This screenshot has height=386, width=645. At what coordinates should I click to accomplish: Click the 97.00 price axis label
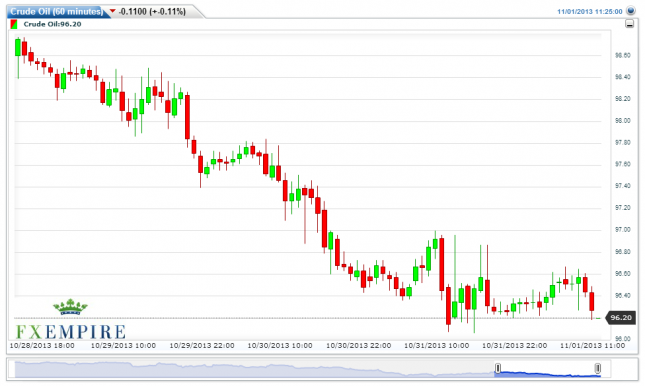622,230
